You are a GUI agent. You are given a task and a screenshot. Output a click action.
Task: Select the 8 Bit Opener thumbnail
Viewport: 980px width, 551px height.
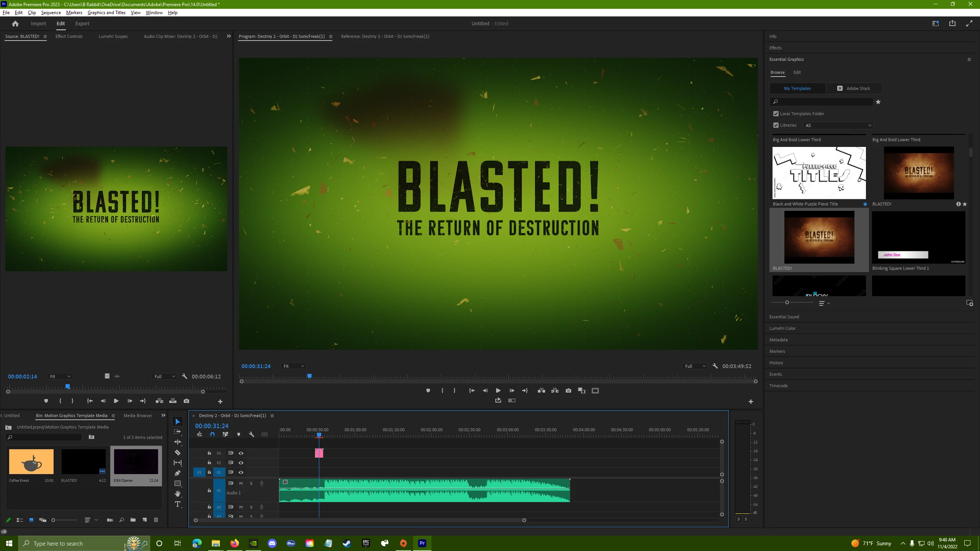[x=136, y=462]
